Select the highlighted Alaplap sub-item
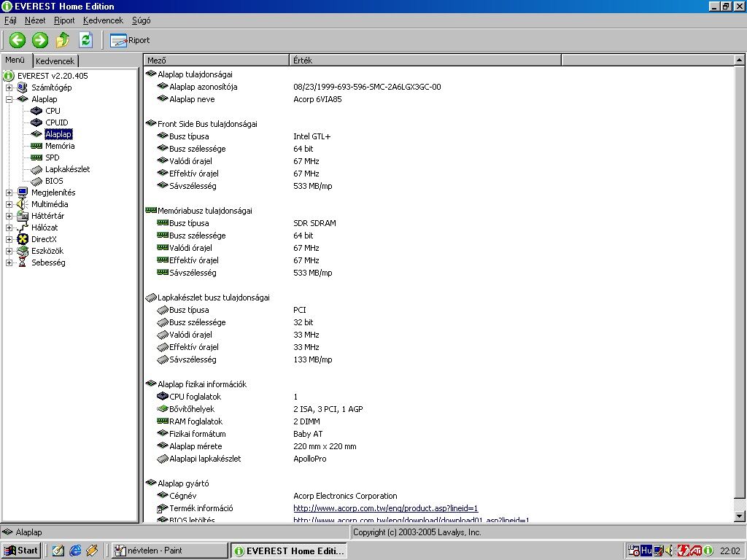The width and height of the screenshot is (747, 560). 58,134
